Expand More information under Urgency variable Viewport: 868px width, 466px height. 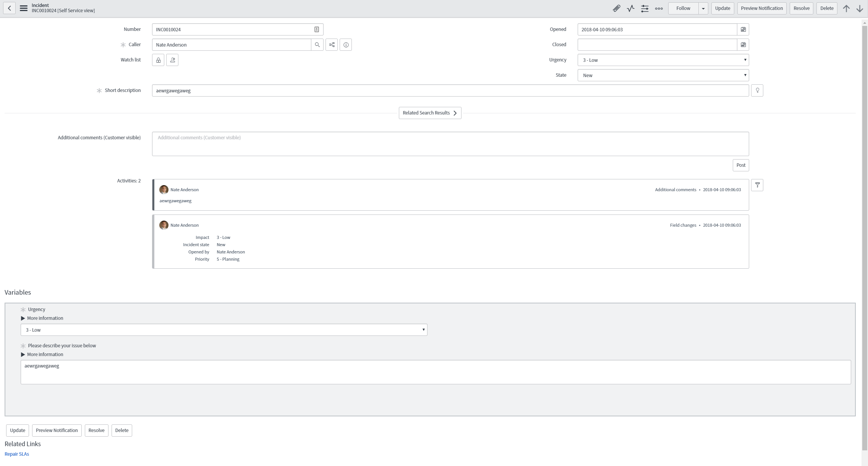42,318
